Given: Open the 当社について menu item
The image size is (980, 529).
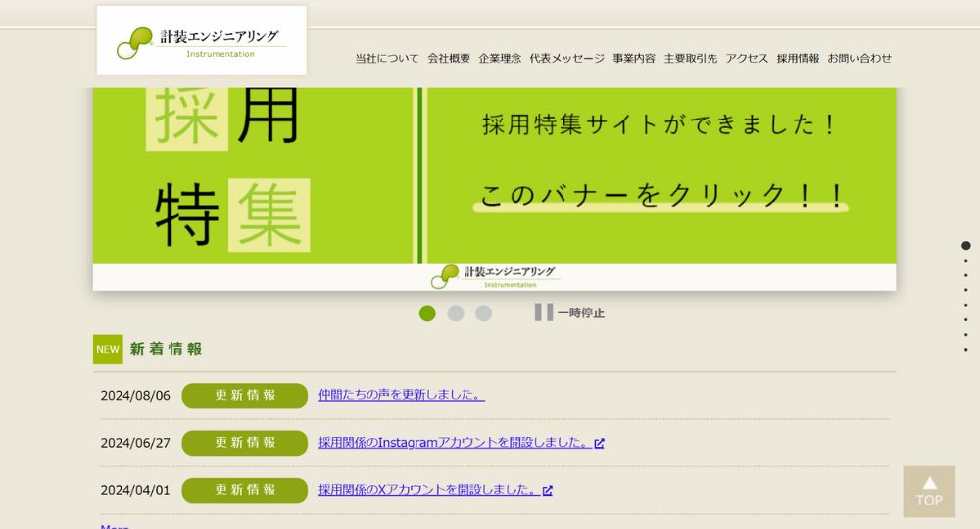Looking at the screenshot, I should coord(387,58).
